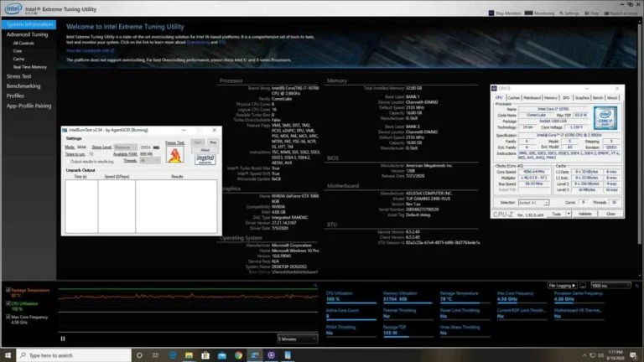Open Threads dropdown in IntelBurnTest
Screen dimensions: 644x362
click(149, 161)
